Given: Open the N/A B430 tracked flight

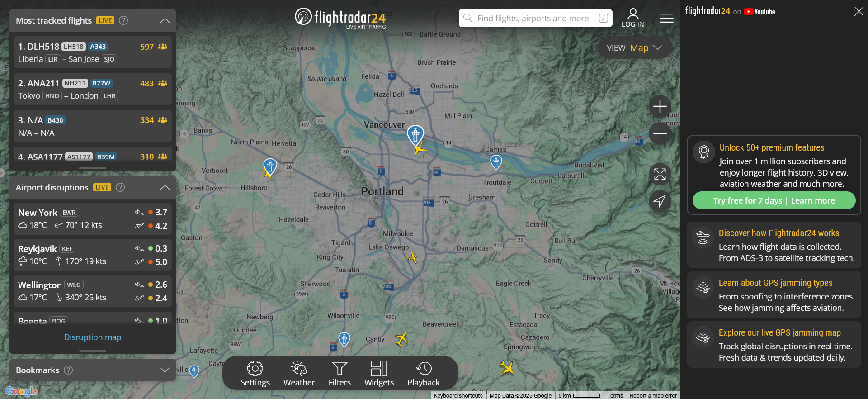Looking at the screenshot, I should pyautogui.click(x=93, y=126).
